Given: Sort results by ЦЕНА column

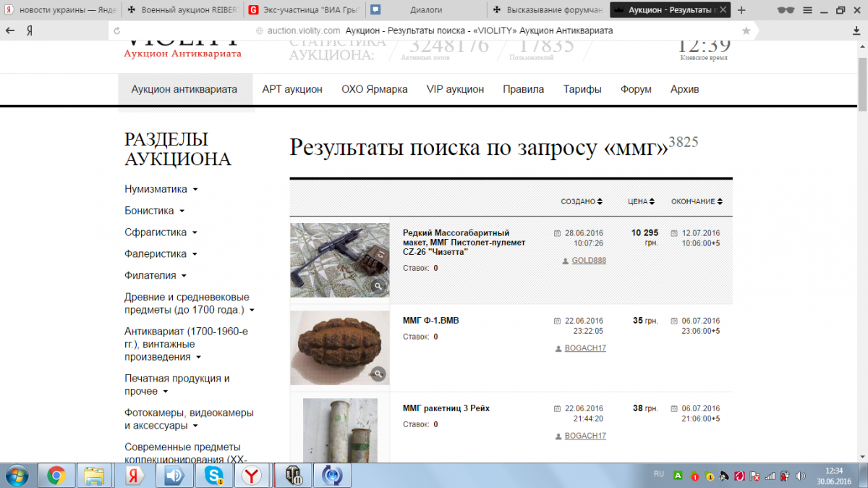Looking at the screenshot, I should [x=641, y=202].
